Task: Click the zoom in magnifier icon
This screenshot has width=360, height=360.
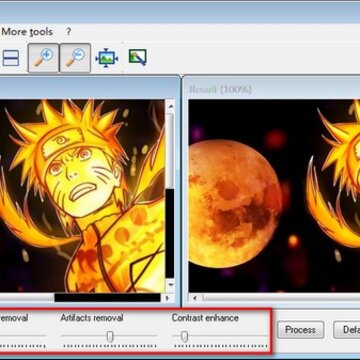Action: click(x=44, y=58)
